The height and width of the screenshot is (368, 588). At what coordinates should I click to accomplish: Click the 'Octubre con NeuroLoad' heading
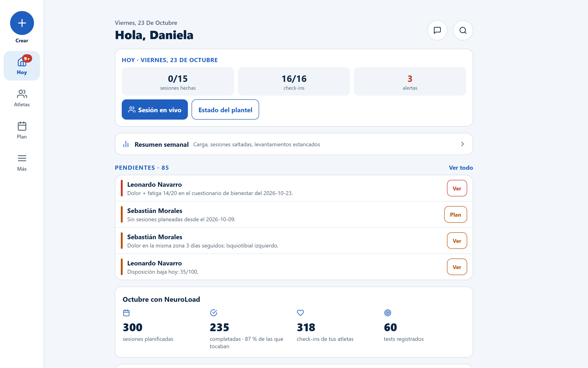click(161, 299)
